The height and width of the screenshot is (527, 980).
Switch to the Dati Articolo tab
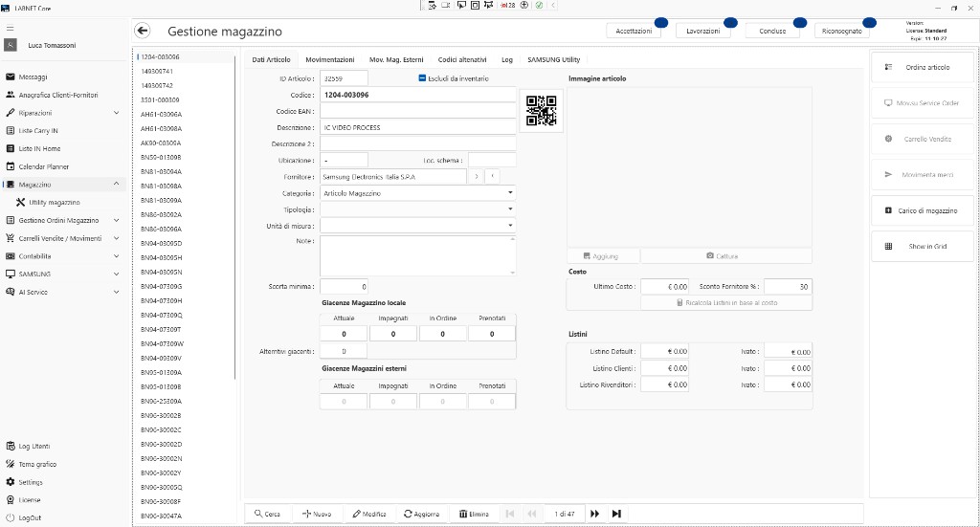[271, 60]
